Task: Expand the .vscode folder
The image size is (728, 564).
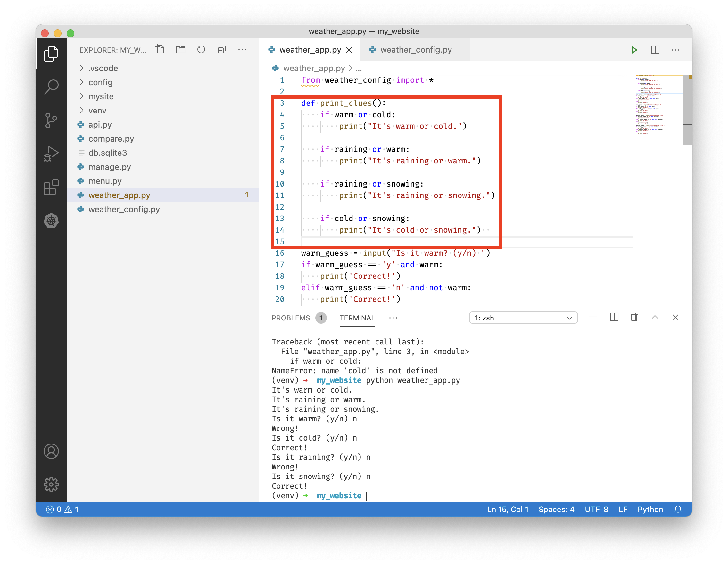Action: (103, 68)
